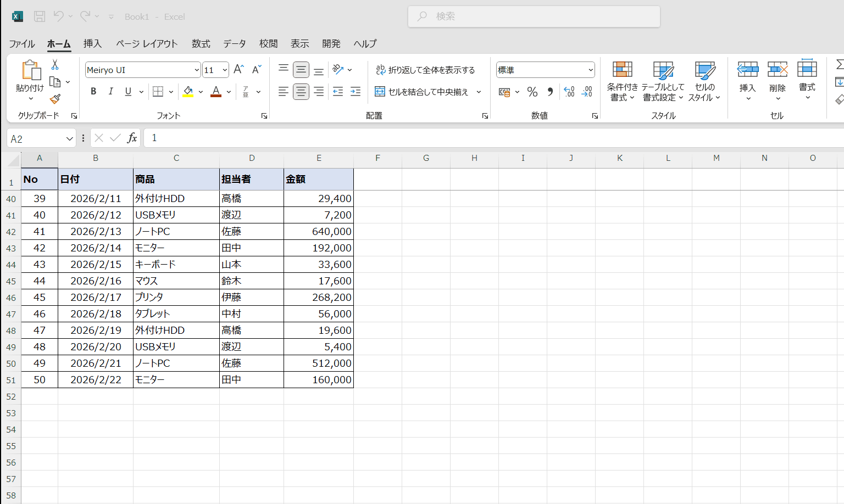Click the 貼り付け paste button

[30, 81]
